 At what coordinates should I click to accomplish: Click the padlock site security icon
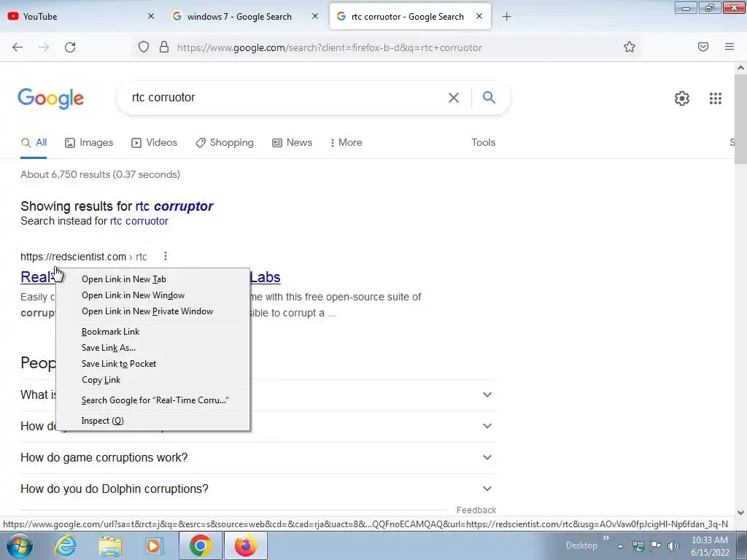click(164, 47)
